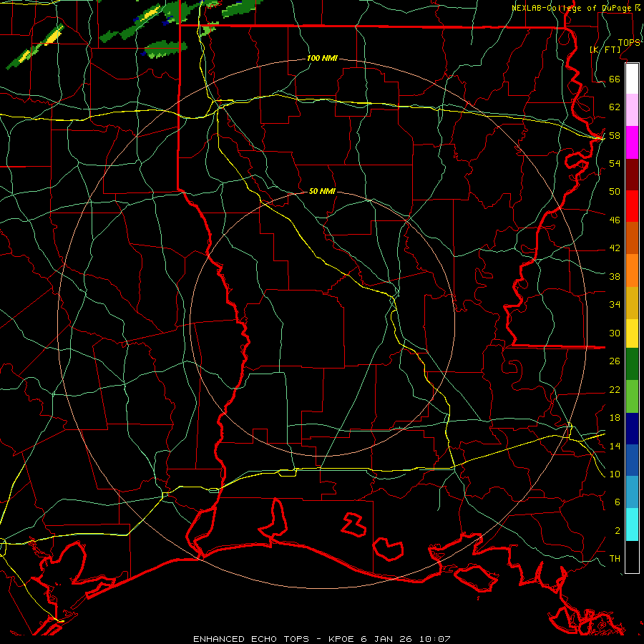Click the legend value "38"
Viewport: 644px width, 644px height.
pos(615,276)
